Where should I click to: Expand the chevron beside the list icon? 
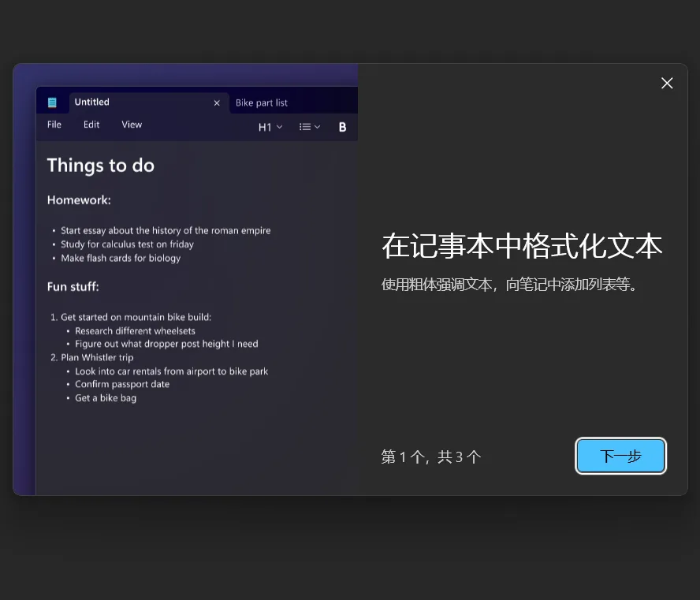click(x=318, y=127)
